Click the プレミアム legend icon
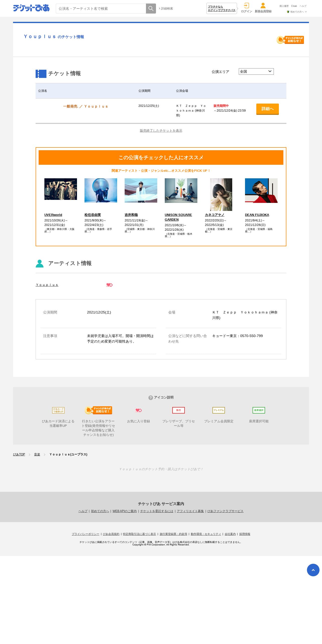The width and height of the screenshot is (322, 644). pyautogui.click(x=219, y=410)
